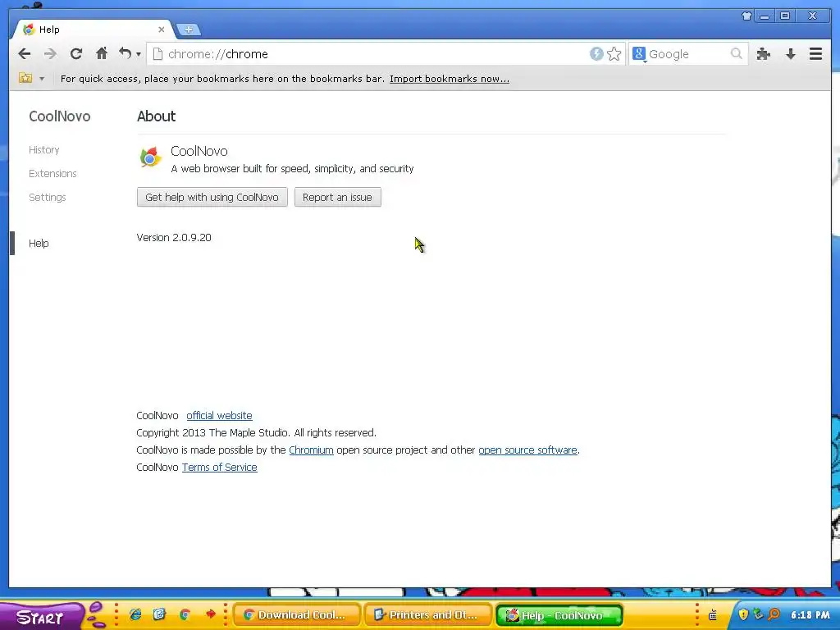The image size is (840, 630).
Task: Open Extensions in the sidebar
Action: pyautogui.click(x=52, y=174)
